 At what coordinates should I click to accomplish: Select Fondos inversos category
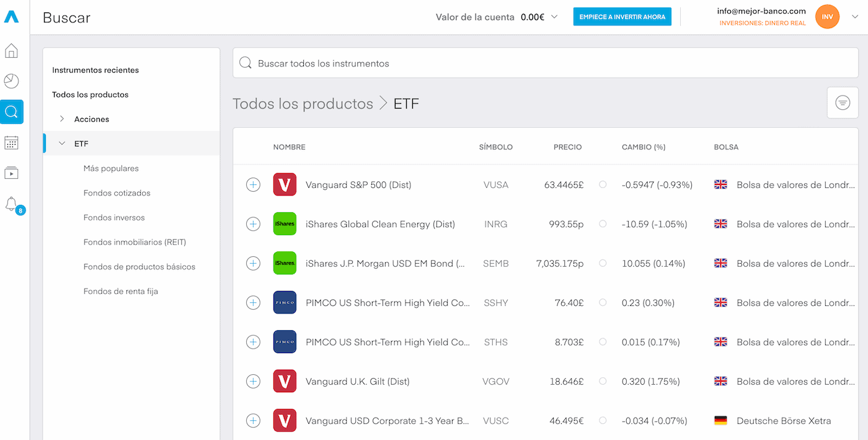click(x=114, y=218)
